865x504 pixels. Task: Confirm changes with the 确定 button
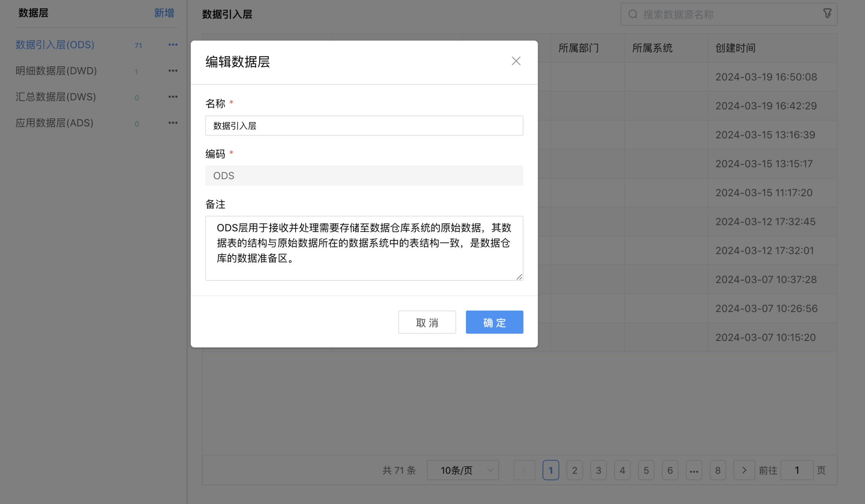click(494, 322)
